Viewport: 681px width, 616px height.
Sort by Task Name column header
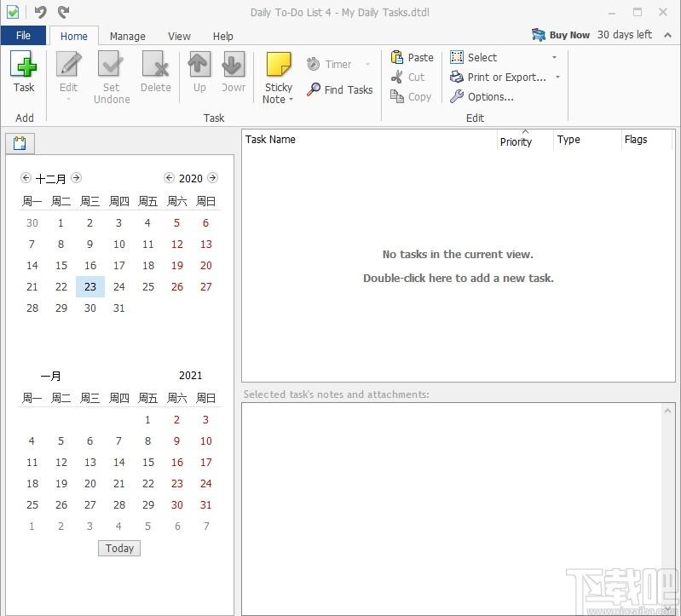pos(369,140)
